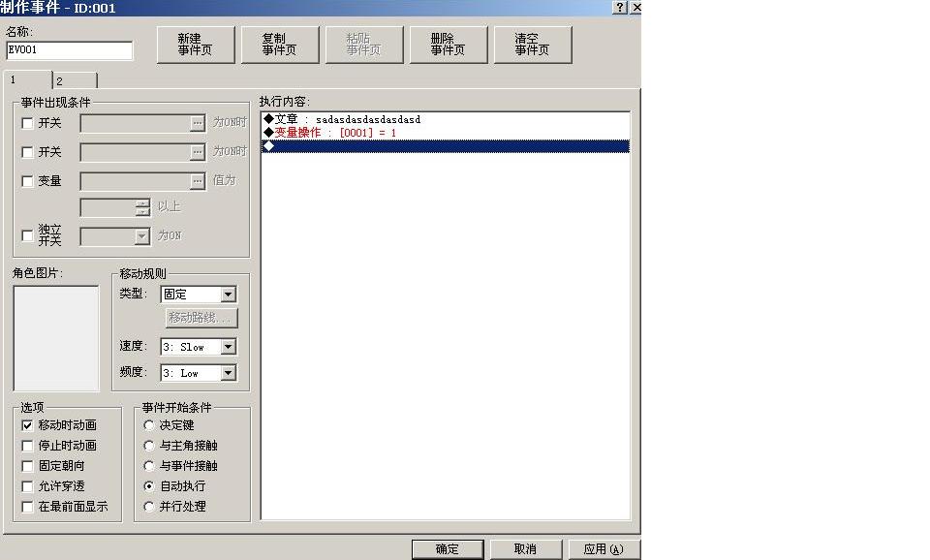
Task: Choose the 并行处理 trigger option
Action: tap(149, 507)
